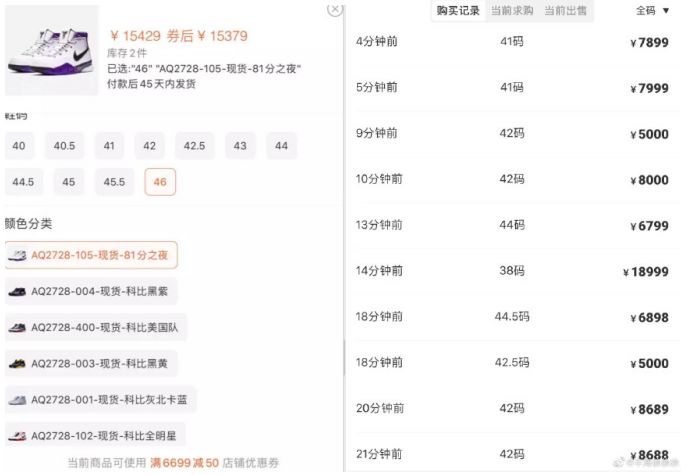The width and height of the screenshot is (692, 475).
Task: Pick color AQ2728-102 科比全明星
Action: pyautogui.click(x=95, y=436)
